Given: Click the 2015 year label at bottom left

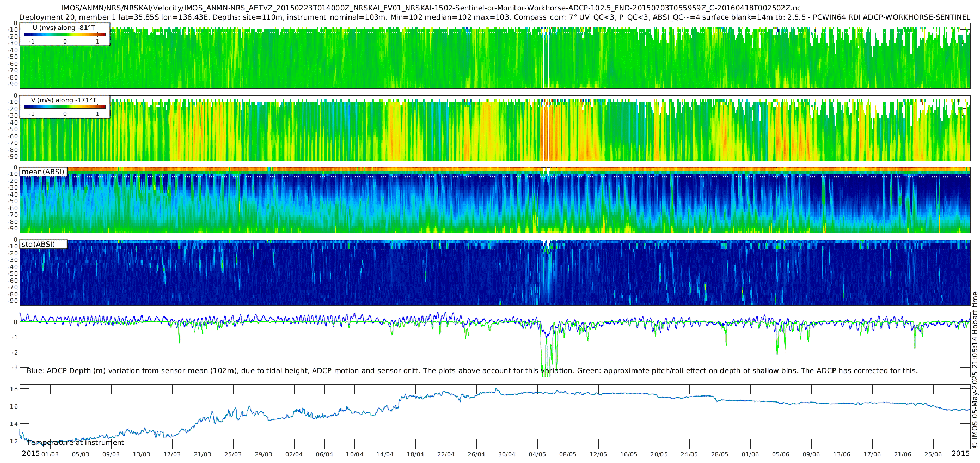Looking at the screenshot, I should 30,454.
